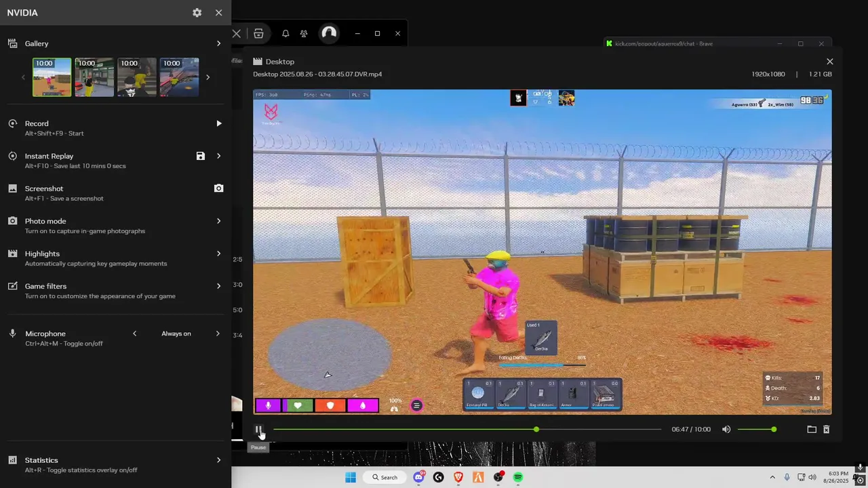
Task: Show hidden system tray icons chevron
Action: (x=772, y=477)
